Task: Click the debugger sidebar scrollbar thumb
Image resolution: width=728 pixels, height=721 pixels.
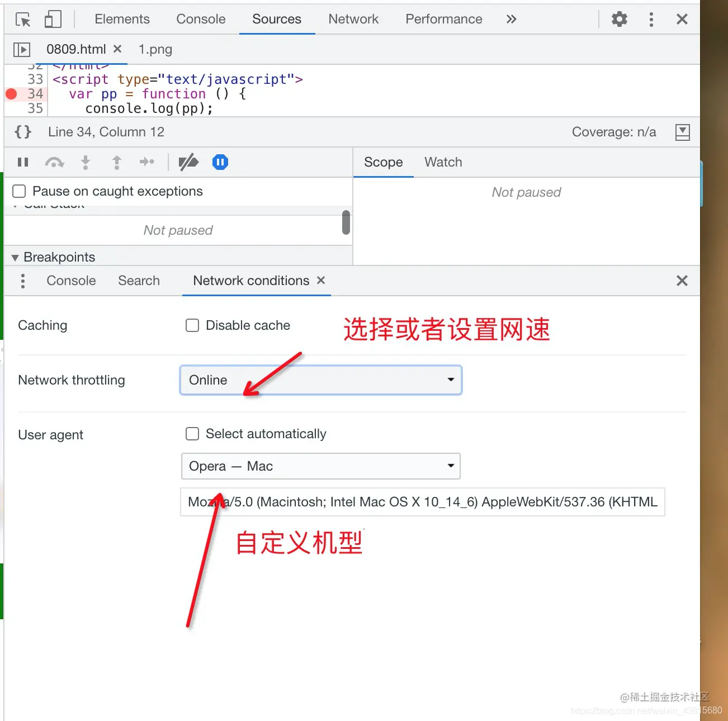Action: 346,222
